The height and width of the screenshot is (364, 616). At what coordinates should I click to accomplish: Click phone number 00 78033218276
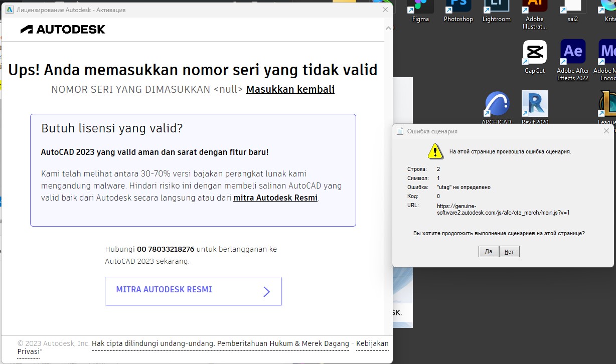(x=166, y=249)
